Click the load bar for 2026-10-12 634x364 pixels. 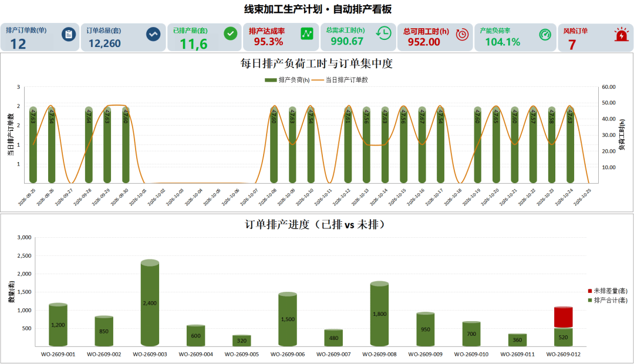pyautogui.click(x=348, y=145)
